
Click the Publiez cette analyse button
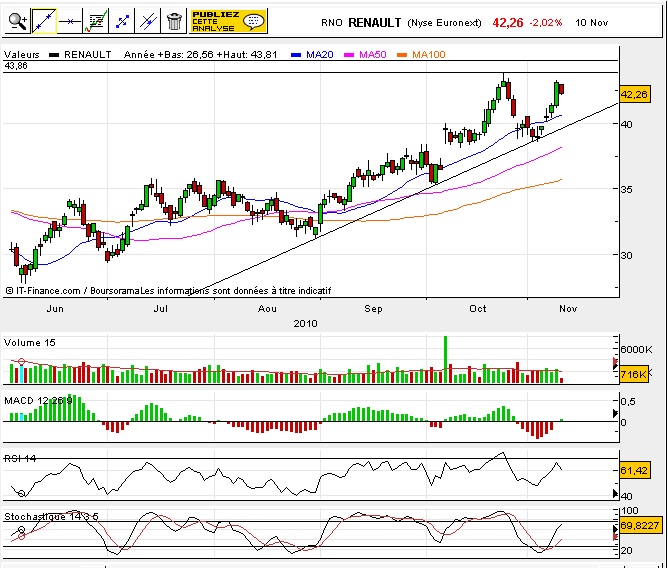click(228, 21)
